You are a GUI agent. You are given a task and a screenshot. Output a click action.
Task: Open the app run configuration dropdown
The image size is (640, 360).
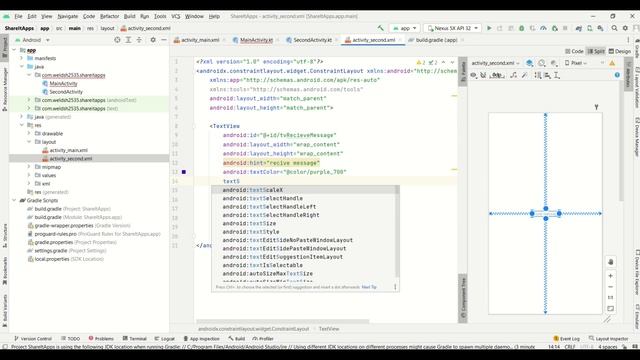404,28
